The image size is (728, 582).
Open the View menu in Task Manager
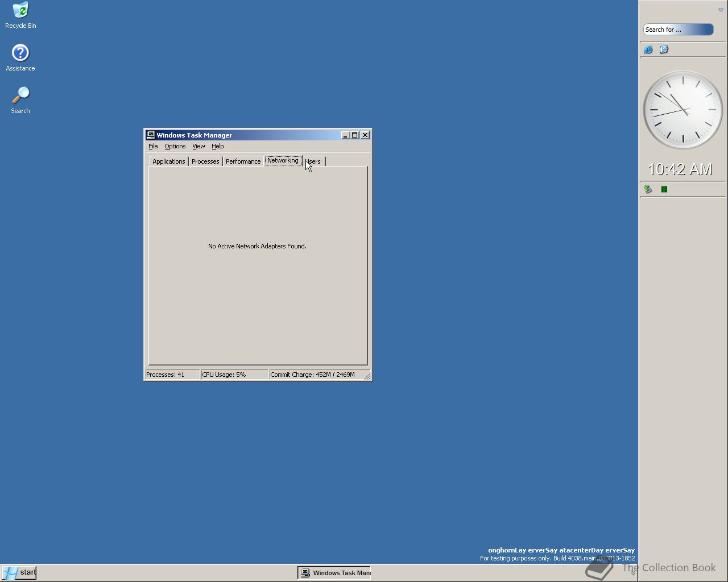point(198,146)
